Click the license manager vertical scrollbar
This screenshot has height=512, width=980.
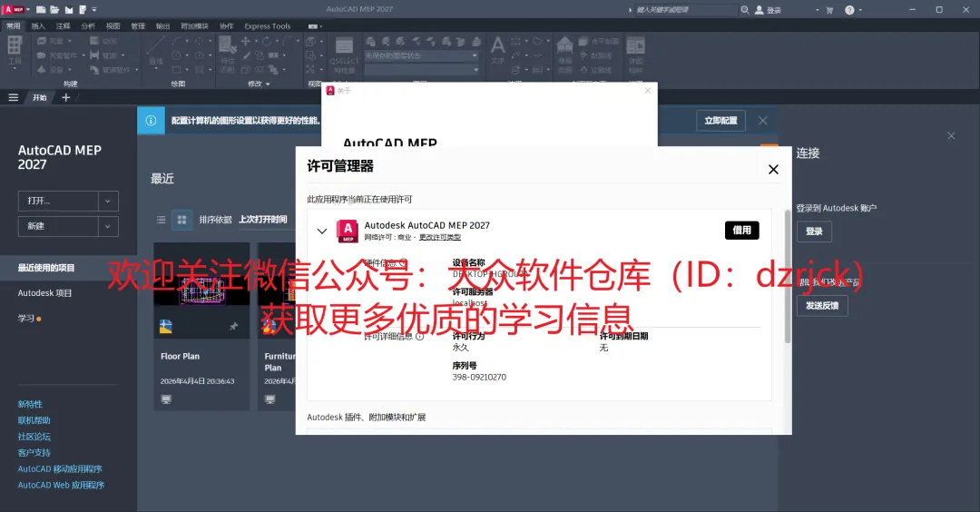(788, 278)
